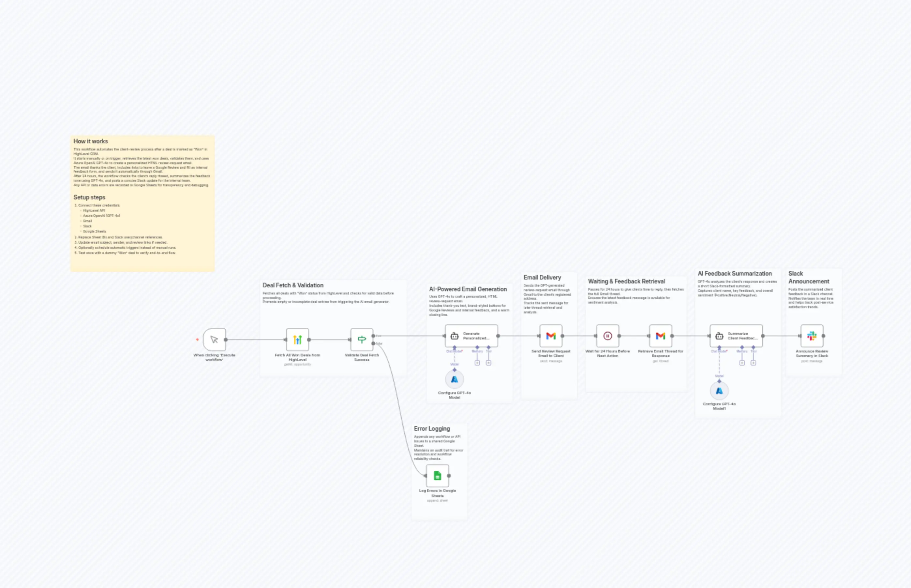The image size is (911, 588).
Task: Click the Chat Model connector on the Generate node
Action: [x=455, y=347]
